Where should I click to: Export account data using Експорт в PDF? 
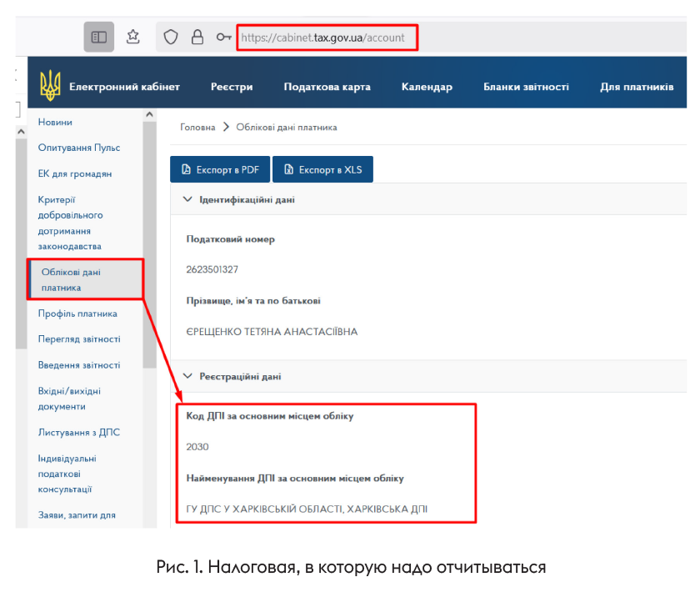(221, 169)
